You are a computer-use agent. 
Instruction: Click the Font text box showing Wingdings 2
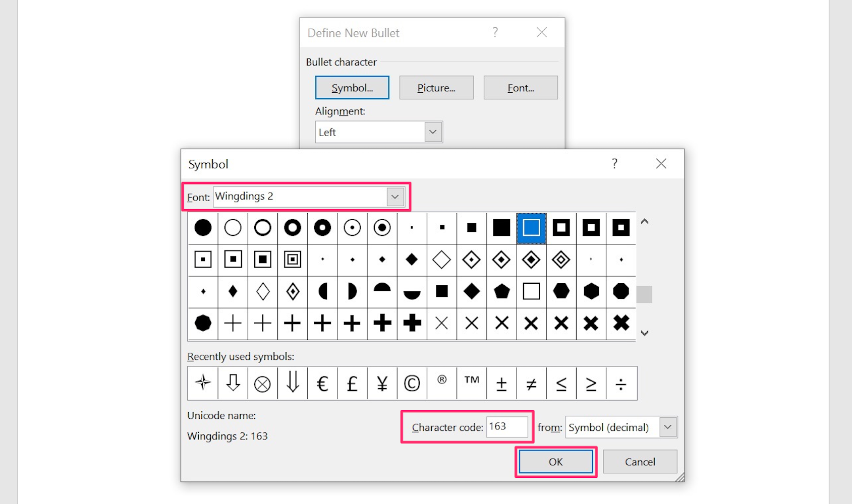(300, 197)
